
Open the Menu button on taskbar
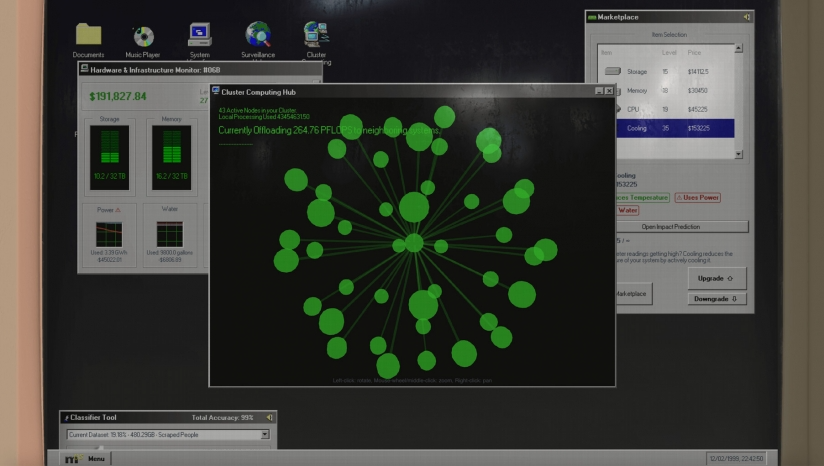pyautogui.click(x=86, y=459)
